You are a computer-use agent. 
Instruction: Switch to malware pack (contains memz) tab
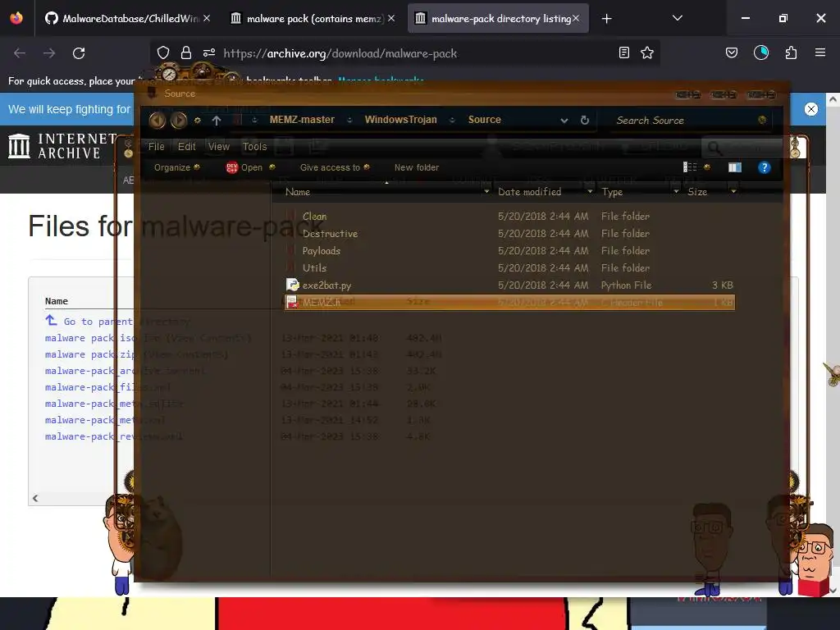coord(313,18)
